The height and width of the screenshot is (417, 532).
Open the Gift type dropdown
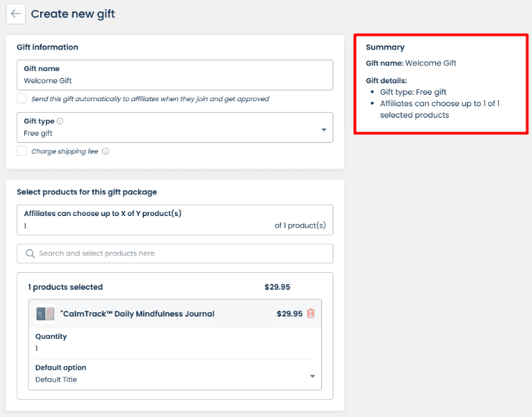pyautogui.click(x=174, y=127)
